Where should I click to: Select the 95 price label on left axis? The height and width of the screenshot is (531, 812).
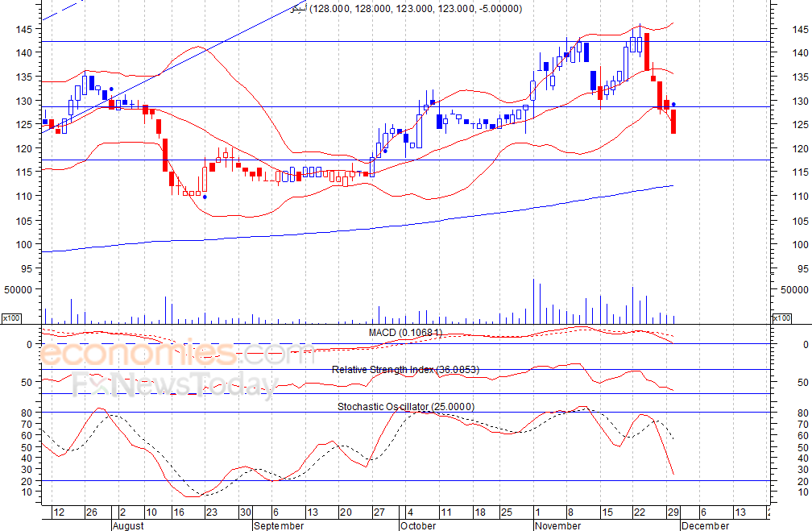[27, 268]
